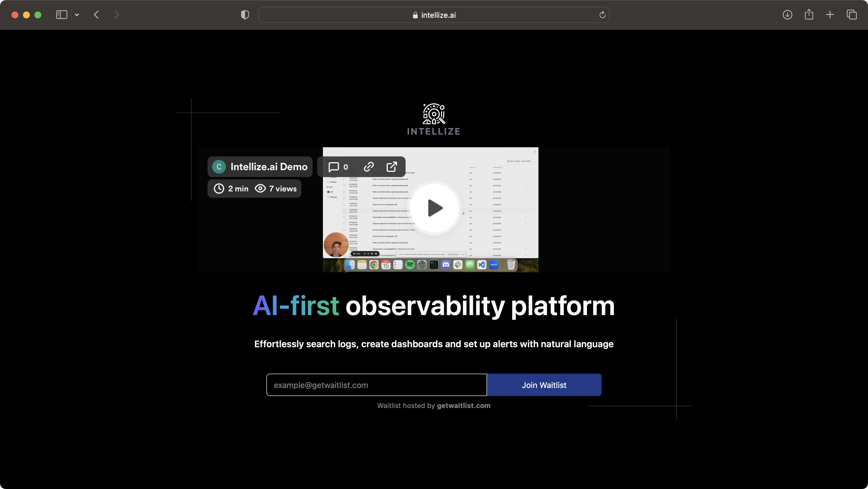Show the tab overview

click(x=852, y=15)
